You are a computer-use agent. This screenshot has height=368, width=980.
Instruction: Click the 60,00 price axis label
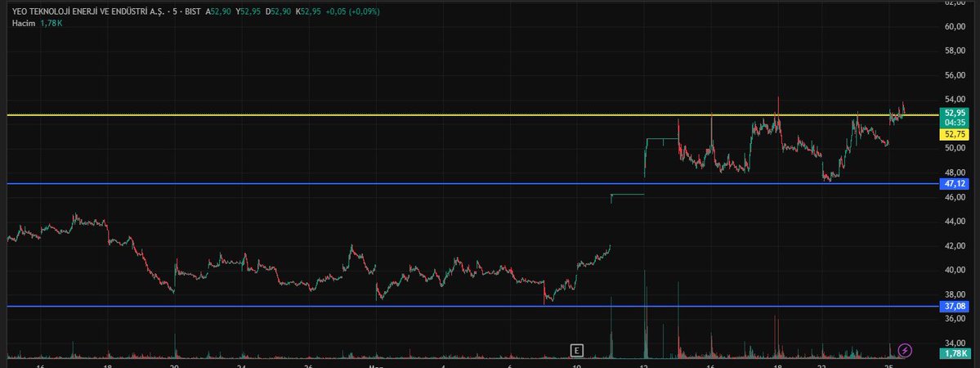coord(954,26)
